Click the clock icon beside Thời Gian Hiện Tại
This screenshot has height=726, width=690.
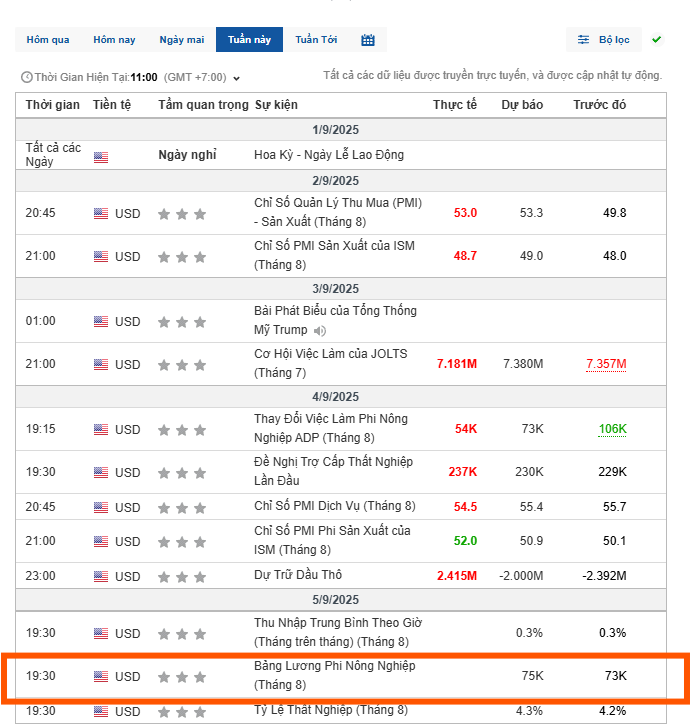27,77
